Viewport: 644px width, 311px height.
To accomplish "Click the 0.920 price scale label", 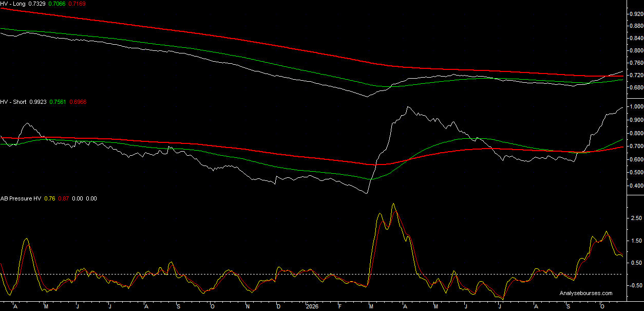I will [x=636, y=14].
